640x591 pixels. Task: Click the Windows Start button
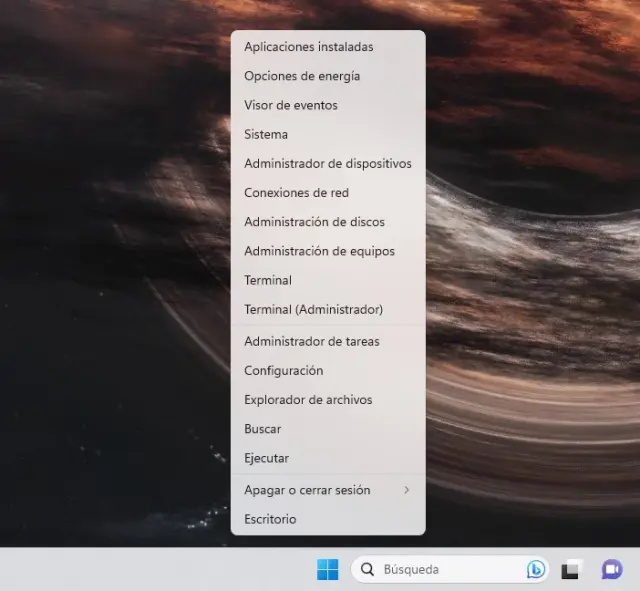327,569
